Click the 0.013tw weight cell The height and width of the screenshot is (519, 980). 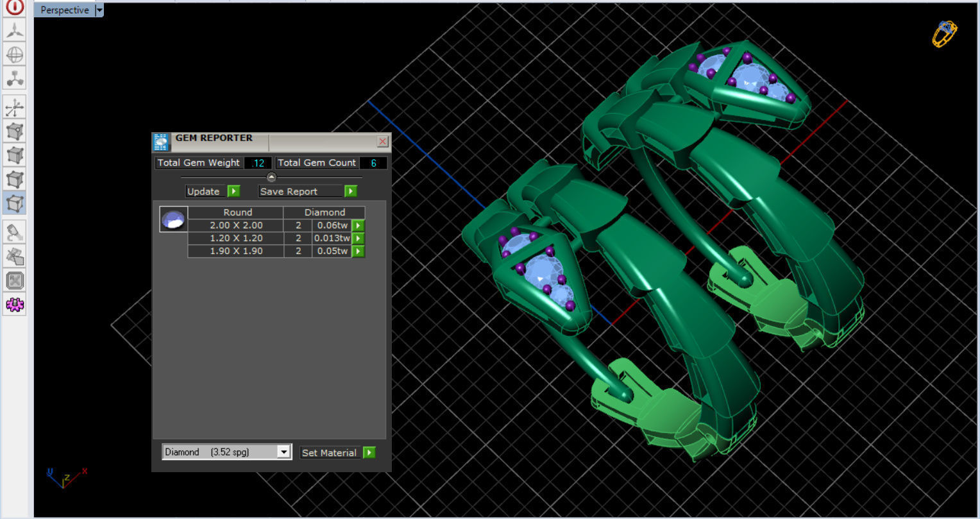(x=332, y=238)
